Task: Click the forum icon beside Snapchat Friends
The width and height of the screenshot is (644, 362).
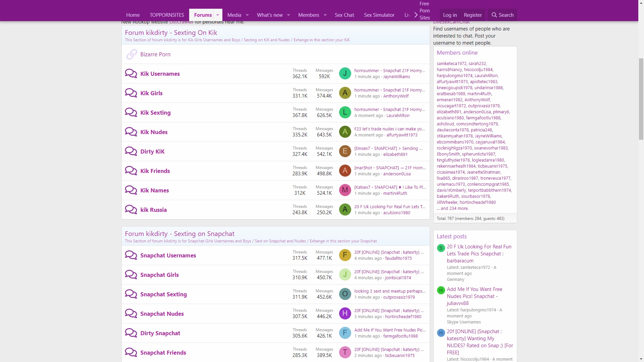Action: click(x=131, y=352)
